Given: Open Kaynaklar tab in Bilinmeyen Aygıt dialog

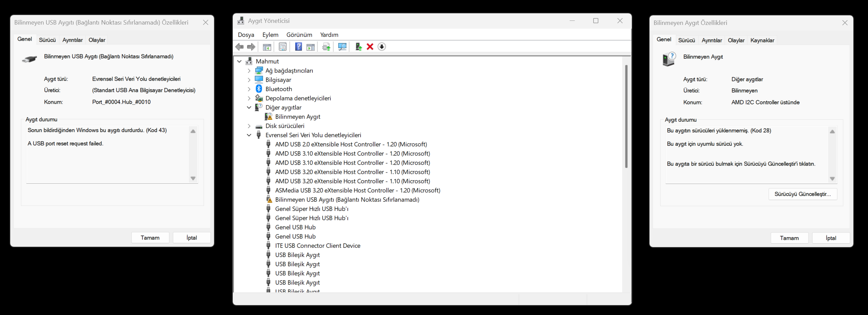Looking at the screenshot, I should pos(762,40).
